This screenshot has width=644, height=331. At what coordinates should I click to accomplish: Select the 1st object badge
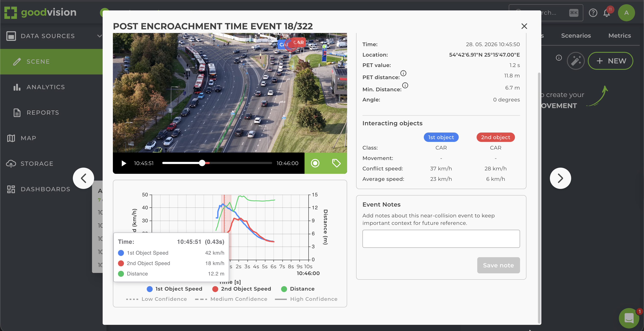click(x=441, y=137)
